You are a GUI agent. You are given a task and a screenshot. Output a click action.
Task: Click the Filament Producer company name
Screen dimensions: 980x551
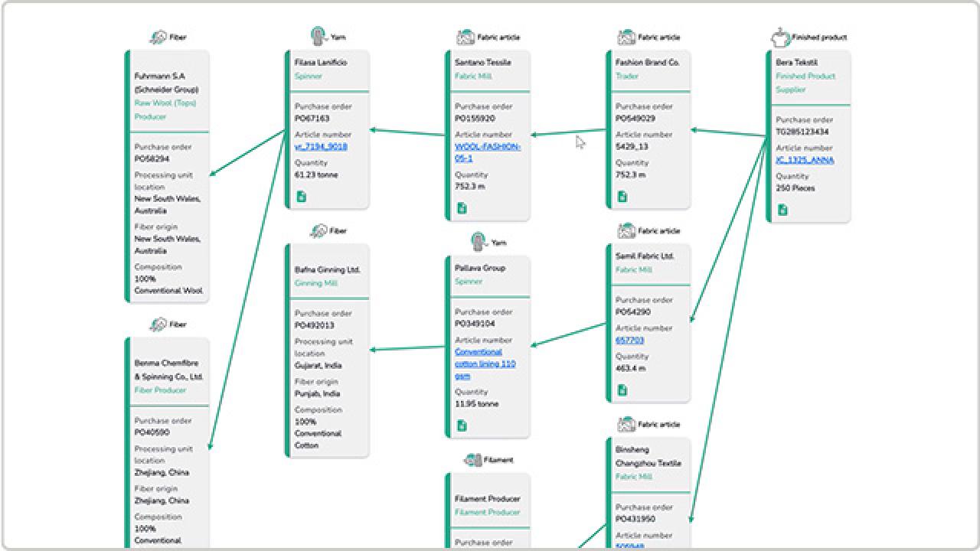(488, 499)
